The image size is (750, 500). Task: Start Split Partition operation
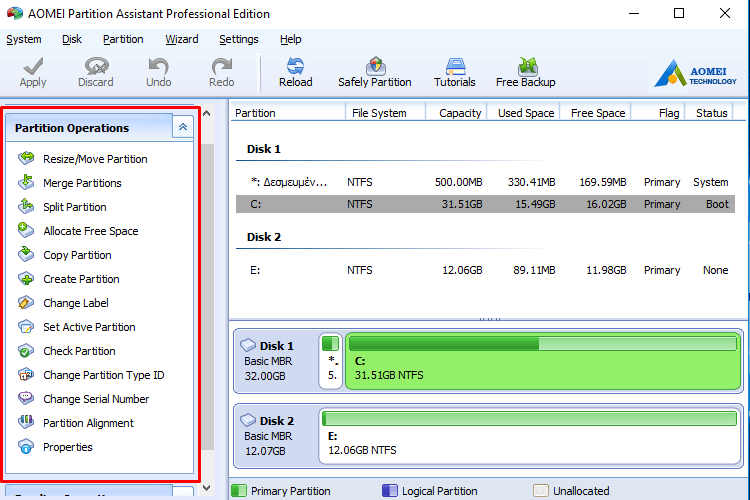click(x=75, y=207)
